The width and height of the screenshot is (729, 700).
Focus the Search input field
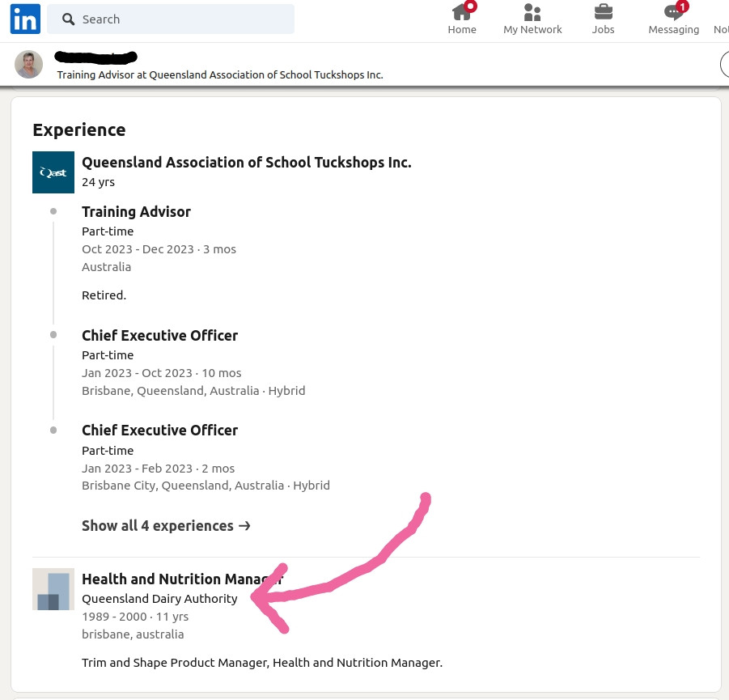(x=171, y=19)
